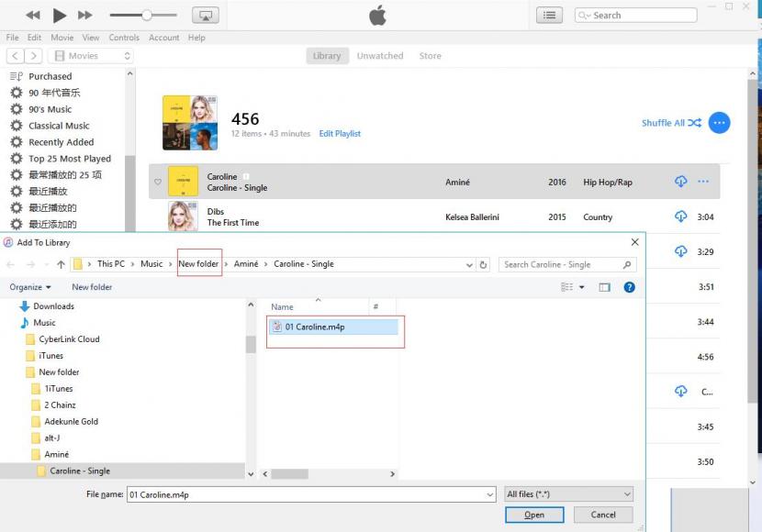Select the Classical Music smart playlist

click(x=59, y=126)
